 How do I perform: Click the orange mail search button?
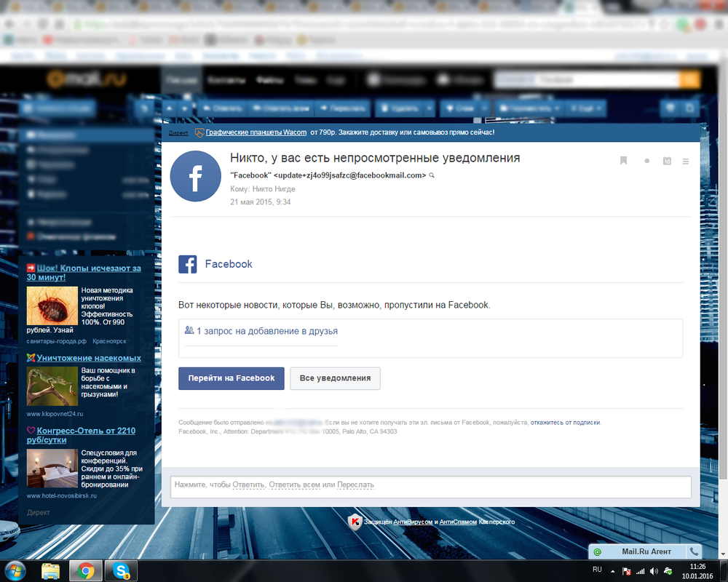[689, 80]
